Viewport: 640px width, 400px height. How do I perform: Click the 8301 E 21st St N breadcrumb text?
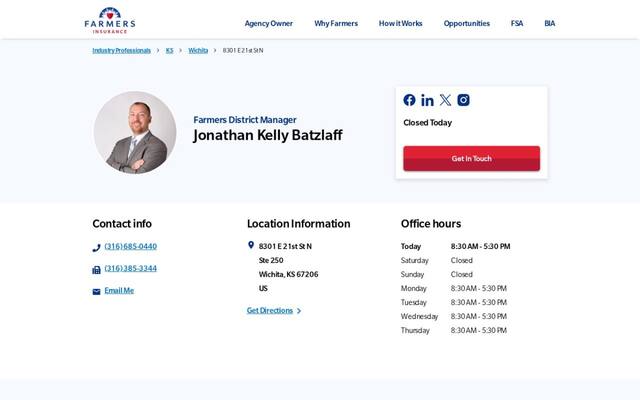point(243,51)
